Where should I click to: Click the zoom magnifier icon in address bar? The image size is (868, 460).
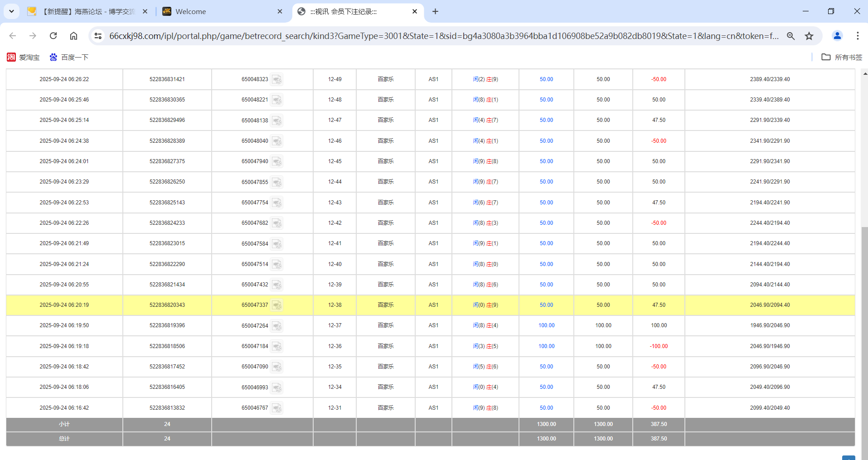790,36
